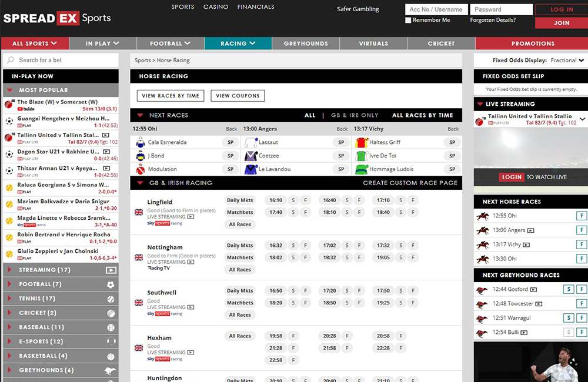
Task: Tick the Remember Me checkbox
Action: [x=408, y=20]
